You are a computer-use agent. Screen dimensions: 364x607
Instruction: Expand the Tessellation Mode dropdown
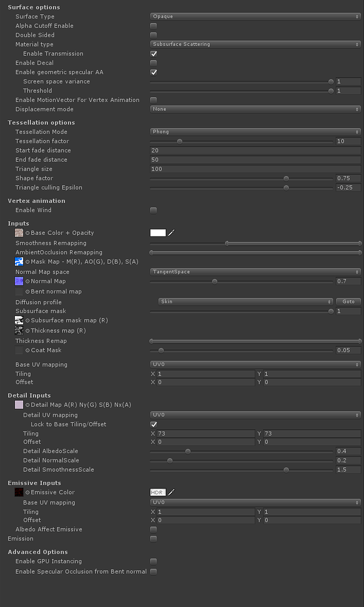255,132
